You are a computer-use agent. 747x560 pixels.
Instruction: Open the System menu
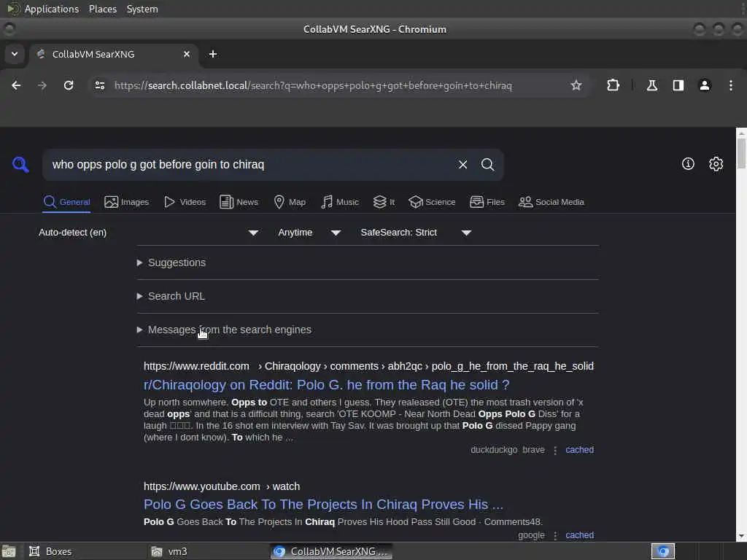pos(142,9)
